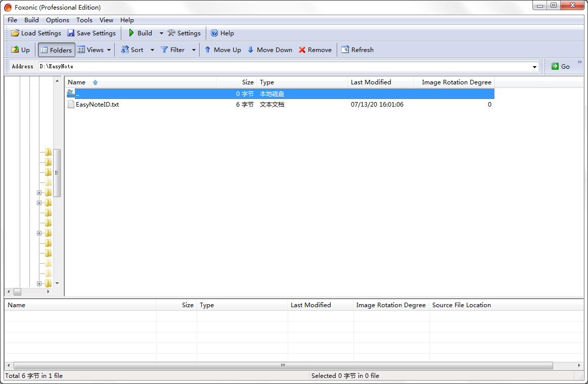Click the '本地磁盘' type cell

click(x=272, y=93)
